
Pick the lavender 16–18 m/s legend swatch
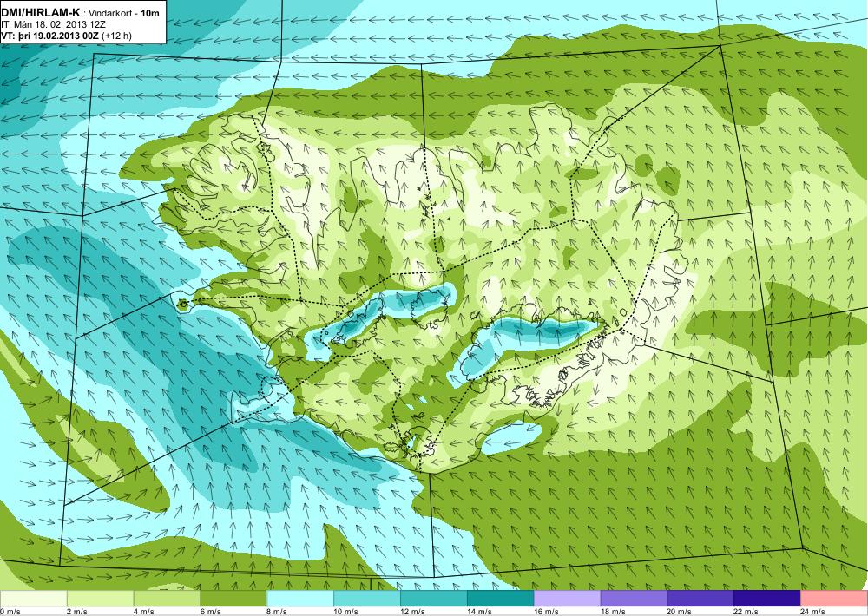pos(568,599)
